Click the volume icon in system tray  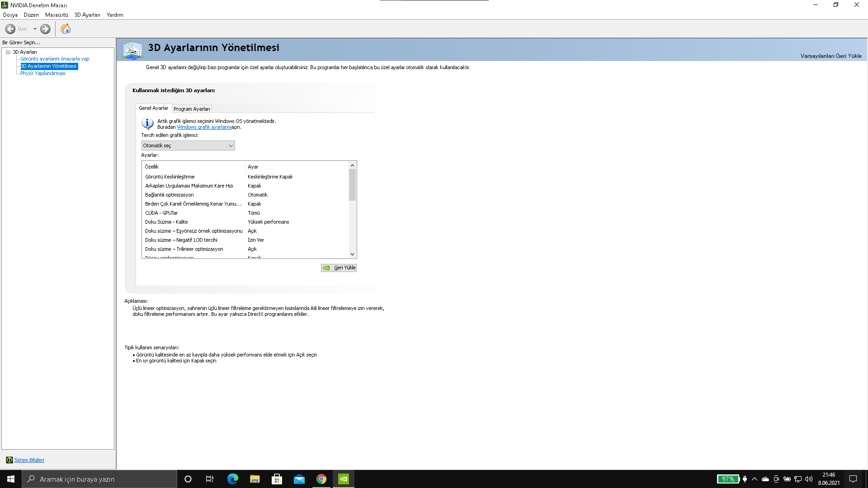(x=809, y=479)
